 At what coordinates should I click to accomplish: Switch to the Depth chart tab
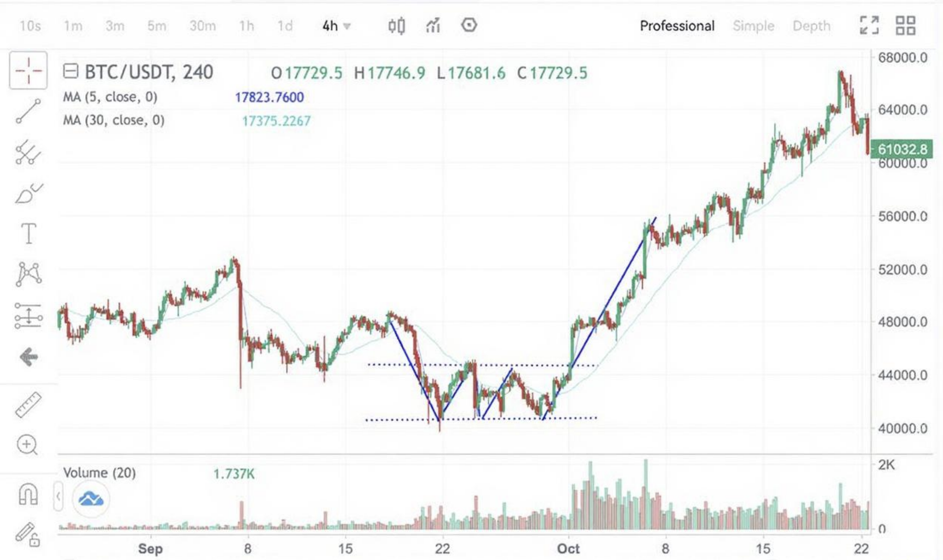(811, 26)
